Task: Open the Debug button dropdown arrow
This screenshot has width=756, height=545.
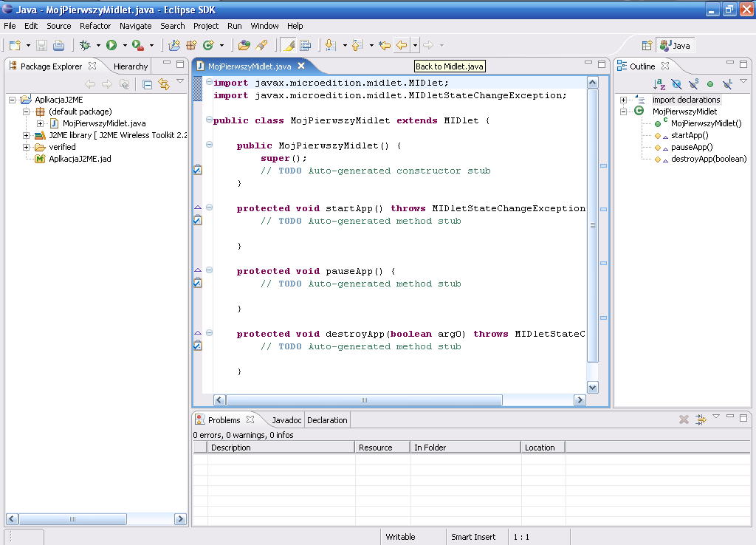Action: pos(98,45)
